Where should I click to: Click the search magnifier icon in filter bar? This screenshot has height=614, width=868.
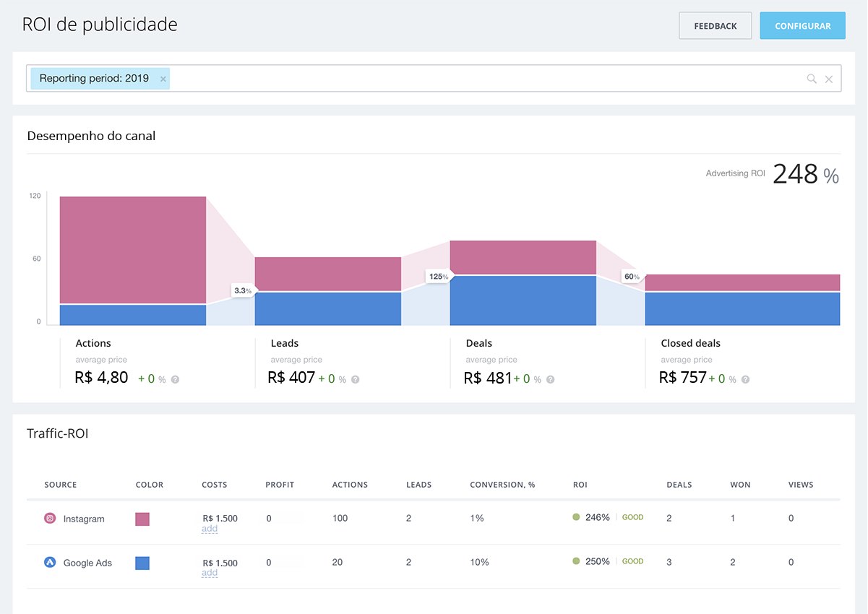[812, 79]
